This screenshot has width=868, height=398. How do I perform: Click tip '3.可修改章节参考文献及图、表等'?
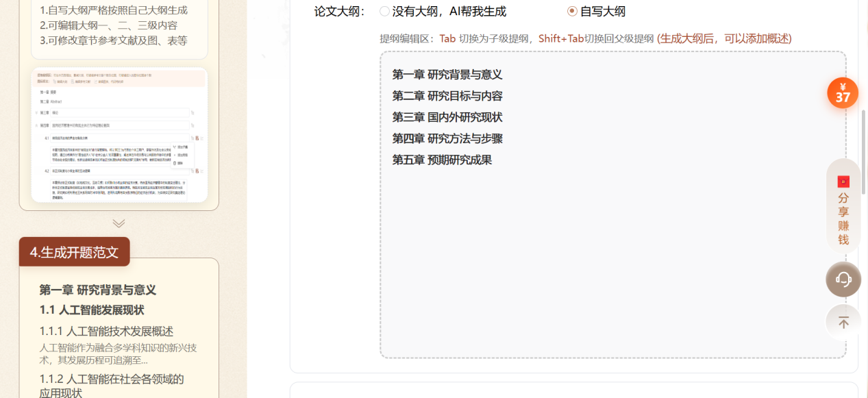(114, 40)
